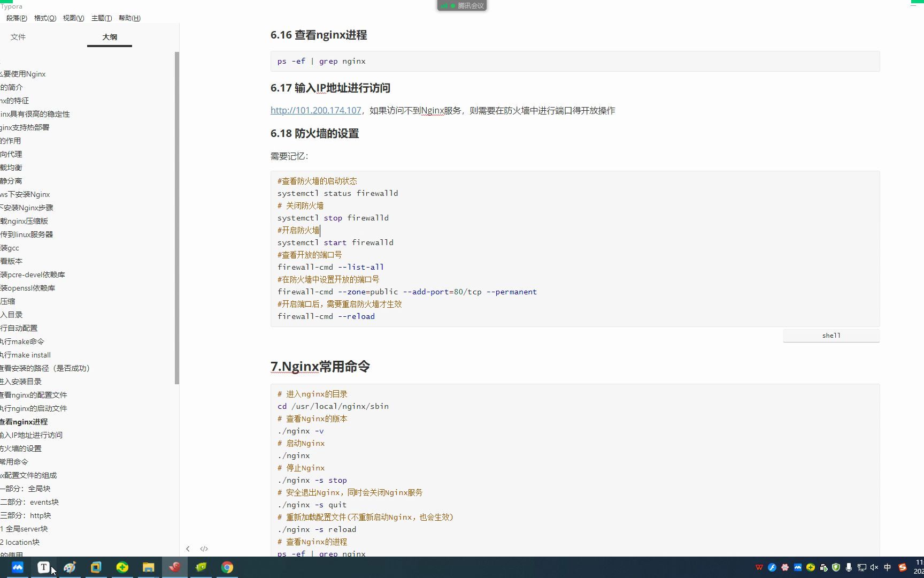Open the network status tray icon

coord(861,567)
